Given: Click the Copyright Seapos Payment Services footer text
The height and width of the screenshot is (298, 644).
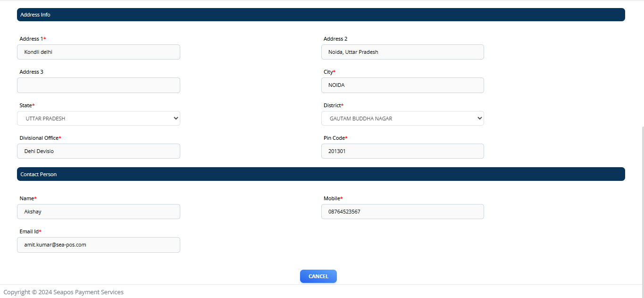Looking at the screenshot, I should click(x=64, y=292).
